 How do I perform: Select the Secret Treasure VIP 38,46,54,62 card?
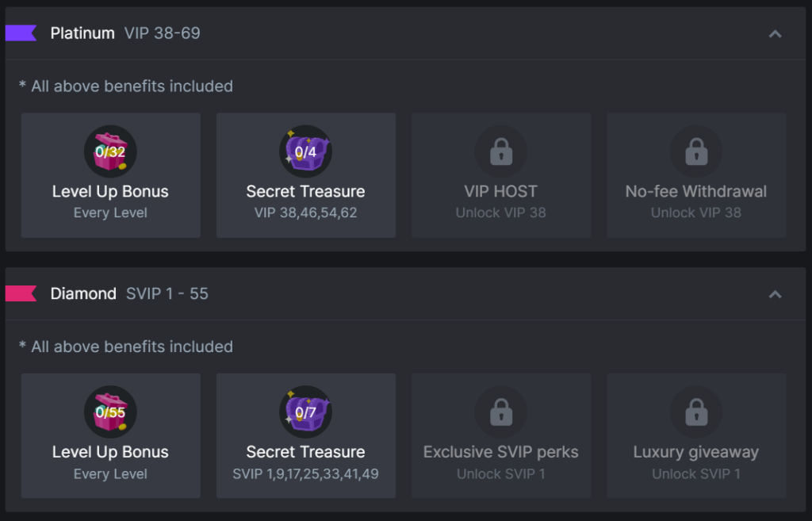pyautogui.click(x=306, y=175)
